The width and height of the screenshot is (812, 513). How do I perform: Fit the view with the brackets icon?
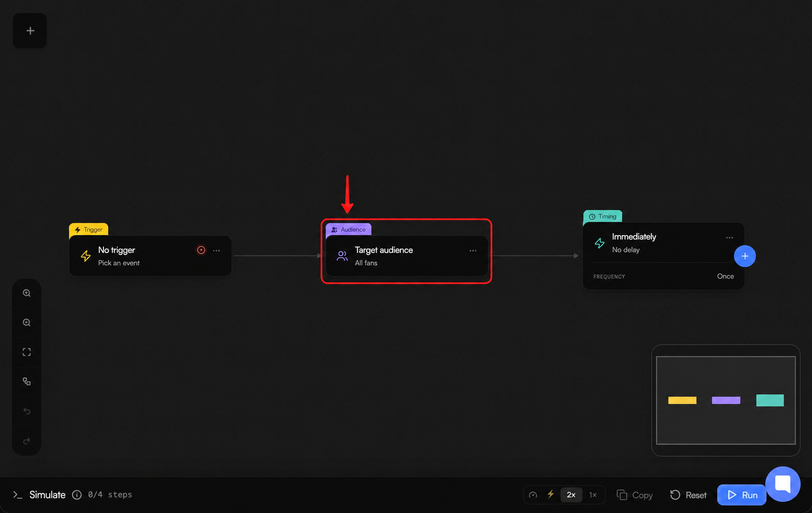coord(27,352)
